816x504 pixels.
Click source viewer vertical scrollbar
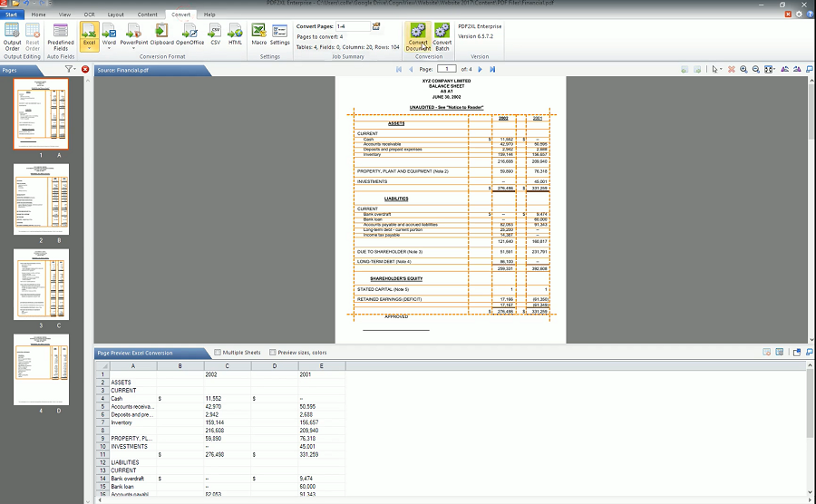point(811,208)
